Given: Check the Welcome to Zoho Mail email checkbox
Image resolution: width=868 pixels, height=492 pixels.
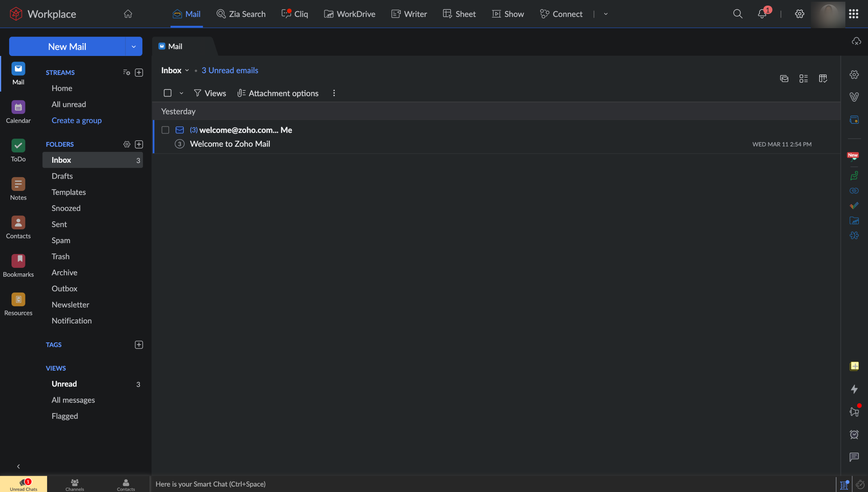Looking at the screenshot, I should (x=165, y=130).
